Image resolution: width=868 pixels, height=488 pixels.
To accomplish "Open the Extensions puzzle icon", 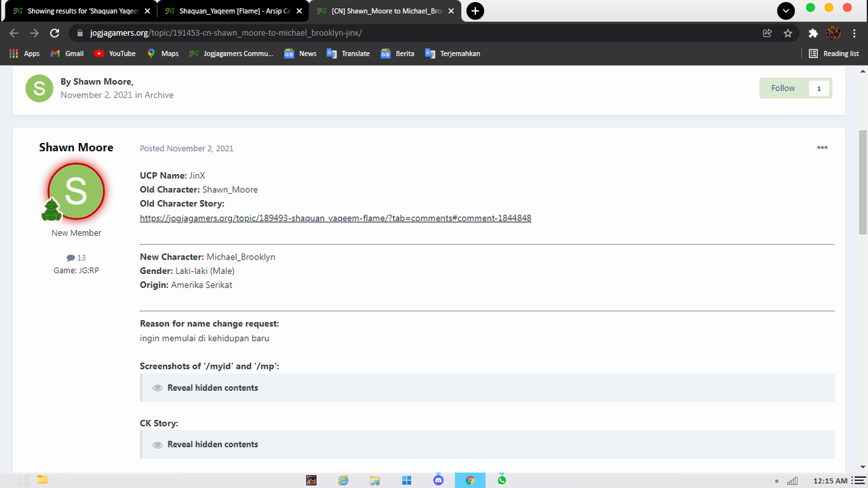I will point(813,33).
